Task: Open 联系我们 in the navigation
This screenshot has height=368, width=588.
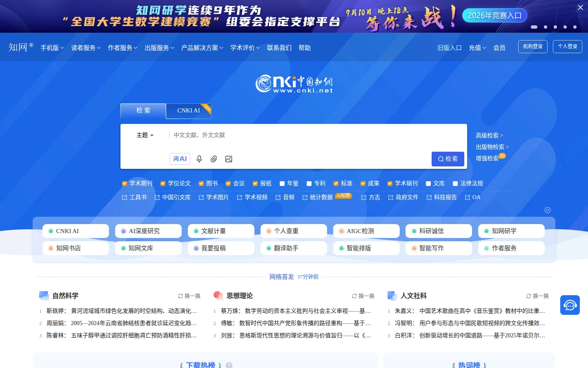Action: click(x=279, y=48)
